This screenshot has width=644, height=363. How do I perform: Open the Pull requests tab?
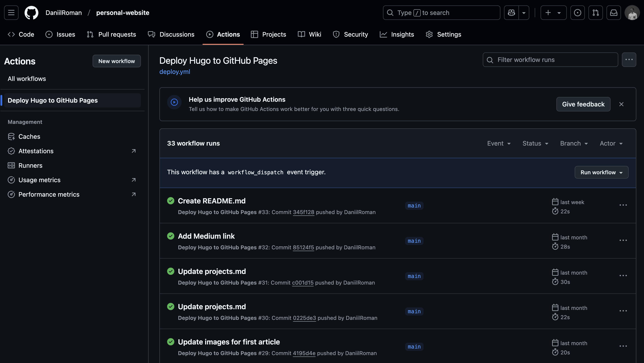pyautogui.click(x=112, y=34)
